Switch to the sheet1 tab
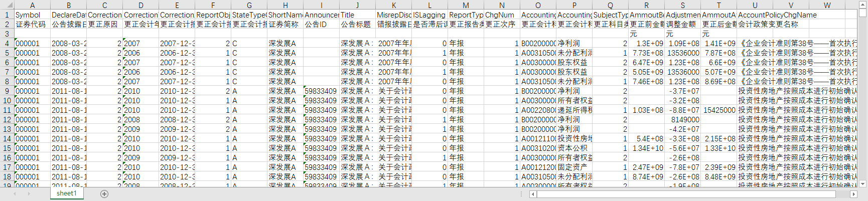This screenshot has width=868, height=201. (x=67, y=193)
